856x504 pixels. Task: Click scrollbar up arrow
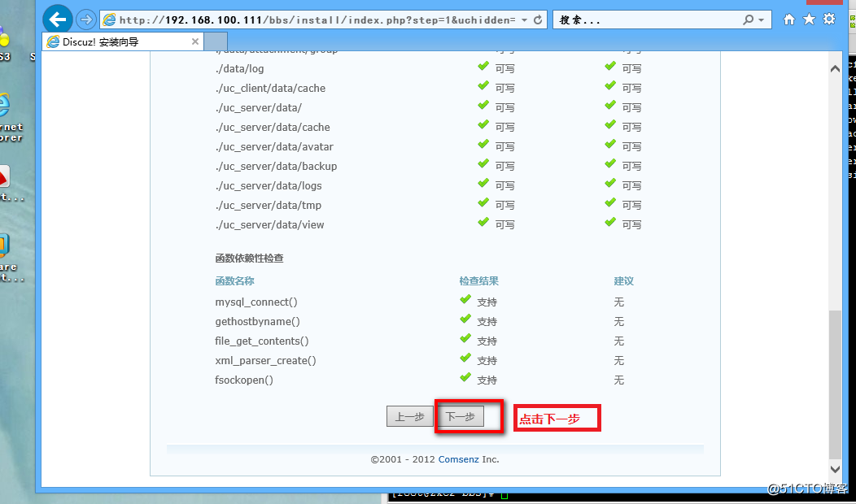pyautogui.click(x=835, y=69)
